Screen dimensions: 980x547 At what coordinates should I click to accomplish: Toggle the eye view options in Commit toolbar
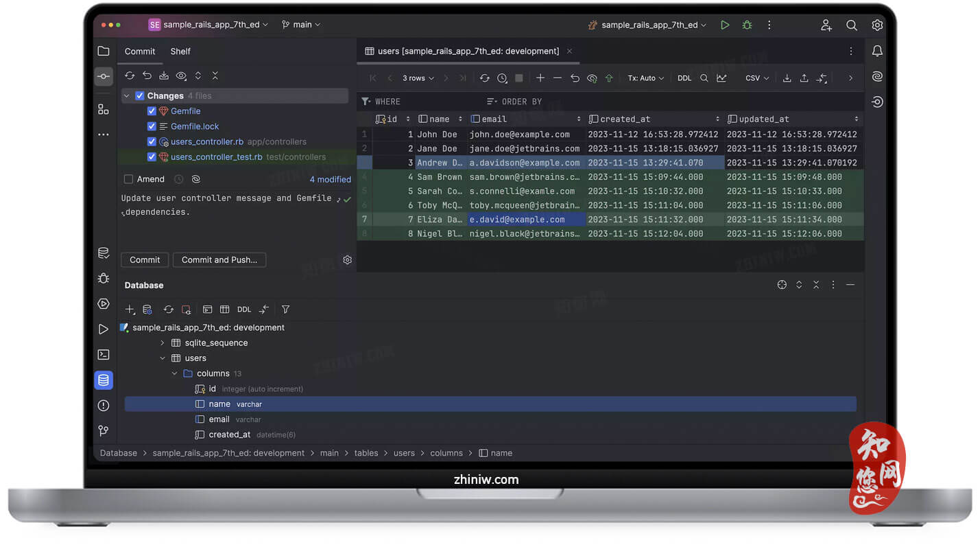click(x=181, y=75)
